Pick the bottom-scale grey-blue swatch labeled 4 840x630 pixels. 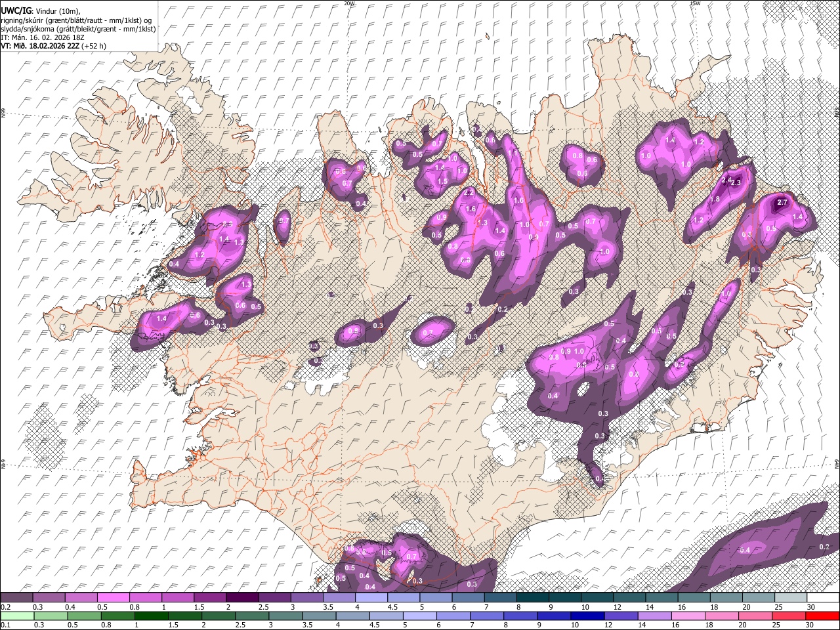(x=352, y=616)
